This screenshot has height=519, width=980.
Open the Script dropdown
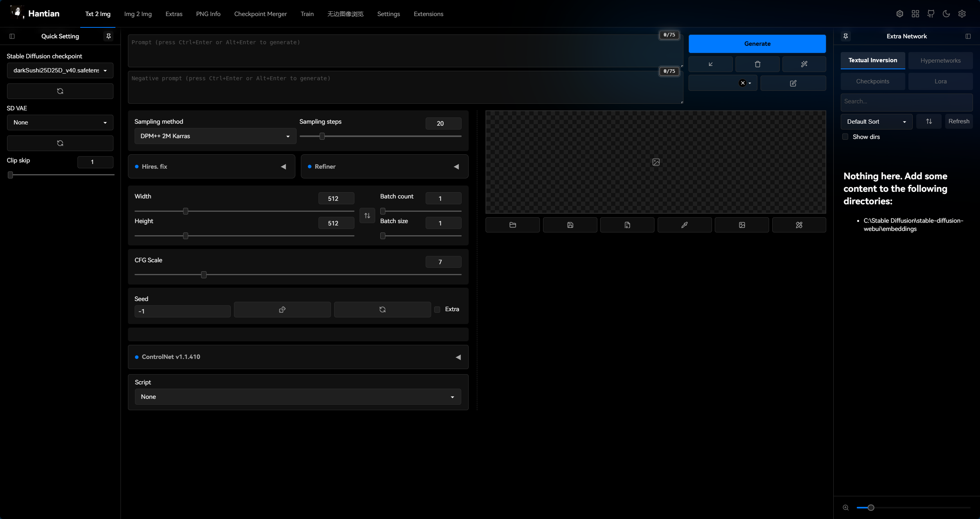(x=298, y=397)
